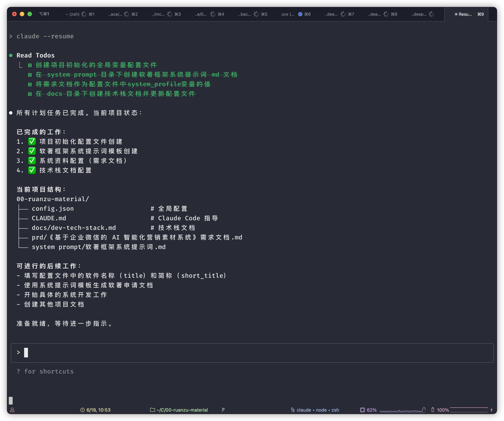This screenshot has width=504, height=421.
Task: Click the CPU chip icon showing 62%
Action: (362, 410)
